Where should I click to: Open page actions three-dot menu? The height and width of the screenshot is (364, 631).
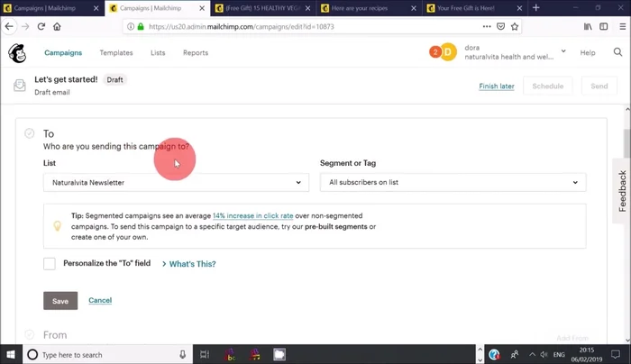click(487, 26)
